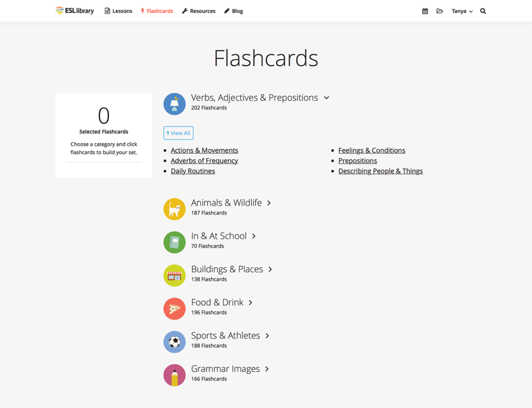The width and height of the screenshot is (532, 408).
Task: Click the Grammar Images pencil icon
Action: click(x=175, y=375)
